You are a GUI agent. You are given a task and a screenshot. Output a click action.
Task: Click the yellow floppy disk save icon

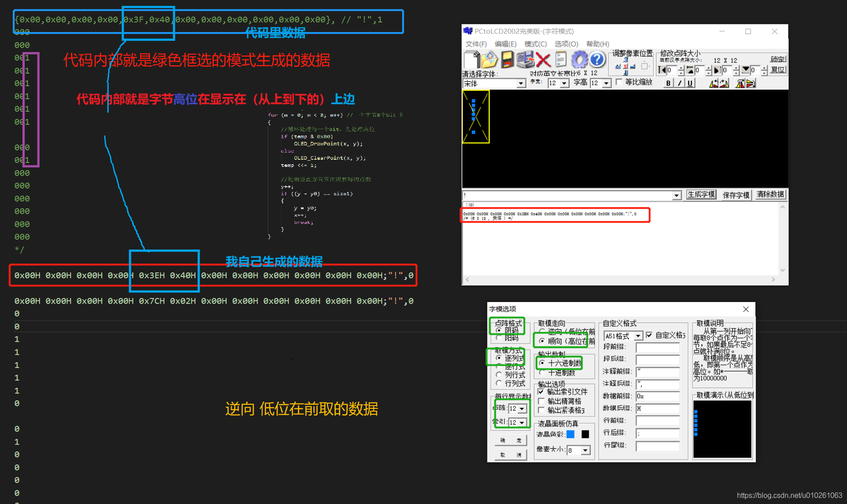pos(507,59)
